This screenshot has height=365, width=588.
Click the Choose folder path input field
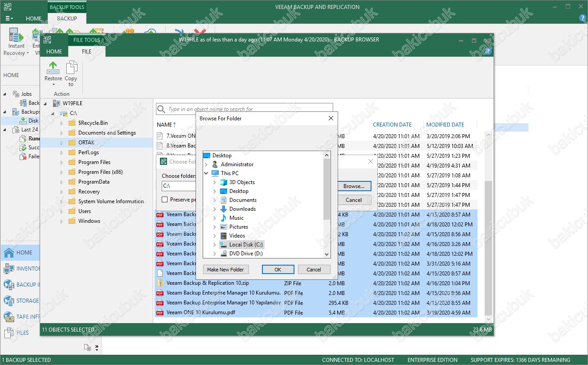pyautogui.click(x=179, y=186)
